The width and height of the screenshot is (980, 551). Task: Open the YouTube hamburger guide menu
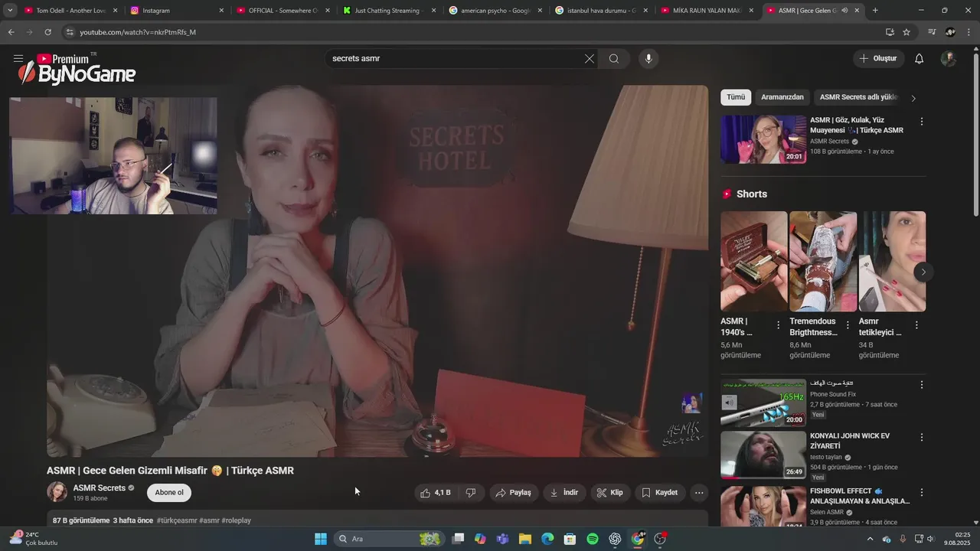pyautogui.click(x=18, y=59)
